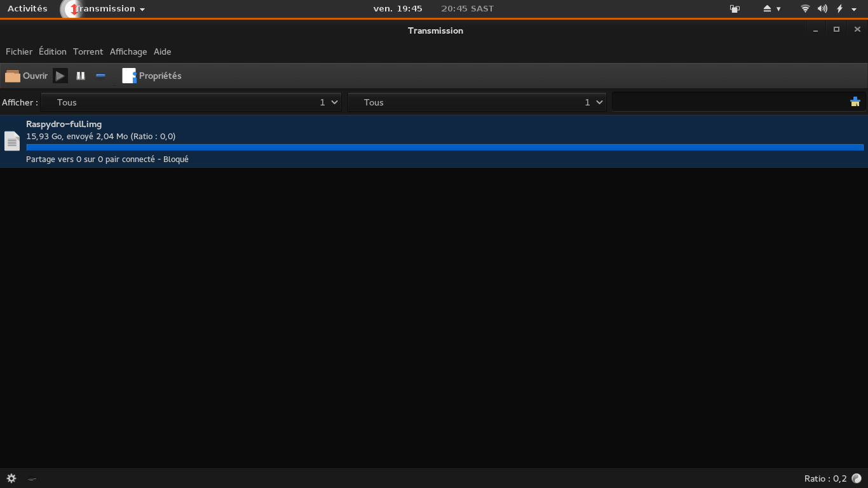Open the removable drive eject menu

click(771, 9)
